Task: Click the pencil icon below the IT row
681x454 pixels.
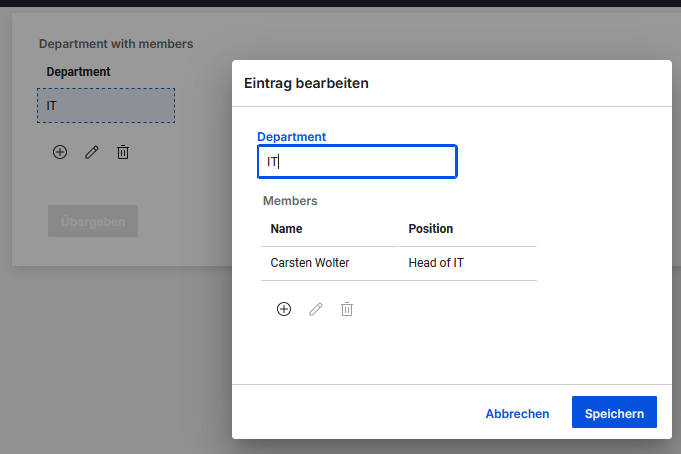Action: pos(92,152)
